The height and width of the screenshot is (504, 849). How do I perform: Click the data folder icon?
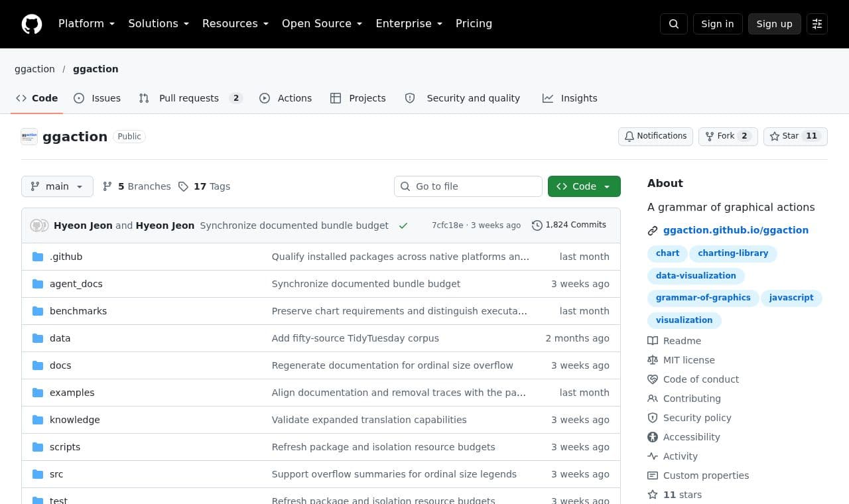[38, 338]
